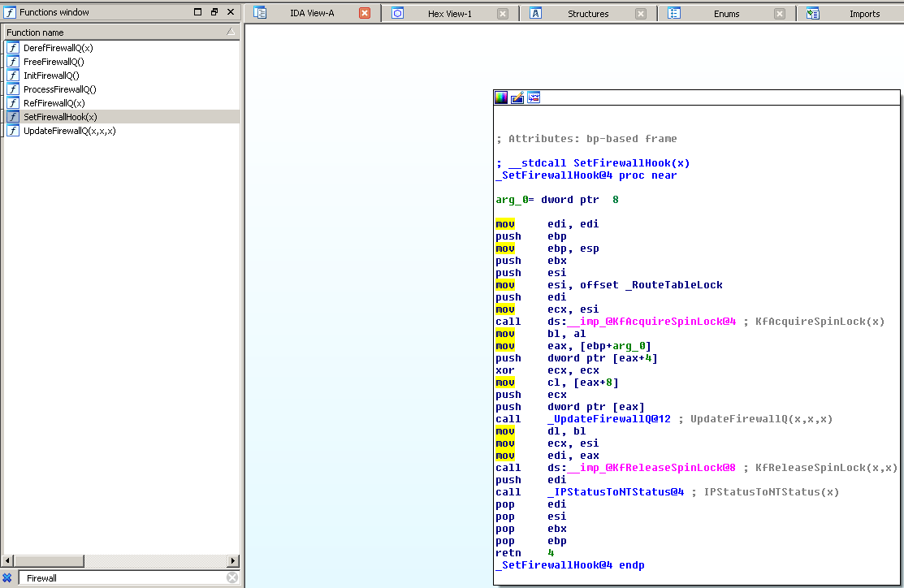This screenshot has height=588, width=904.
Task: Close the Structures tab
Action: coord(641,14)
